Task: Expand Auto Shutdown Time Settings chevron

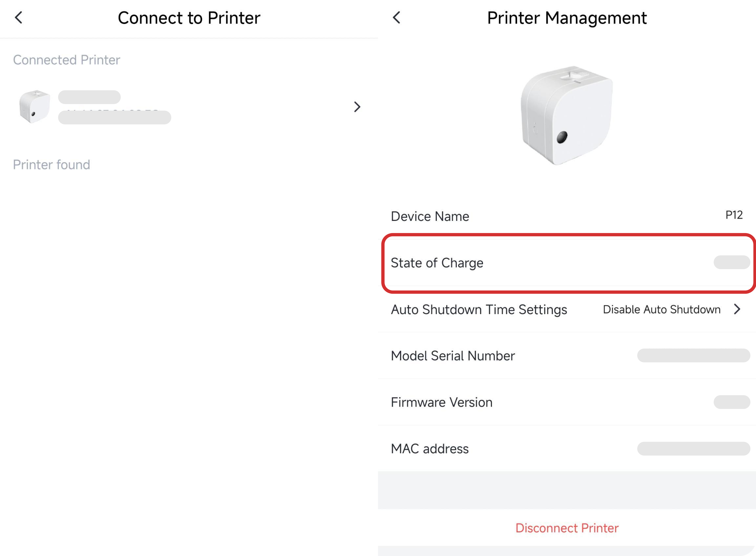Action: [737, 309]
